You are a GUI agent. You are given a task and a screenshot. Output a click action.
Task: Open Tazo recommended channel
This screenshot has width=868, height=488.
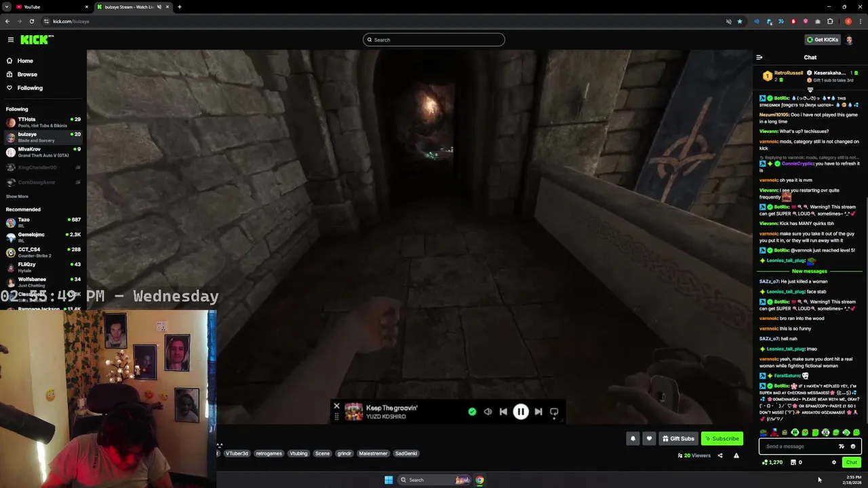pyautogui.click(x=43, y=222)
